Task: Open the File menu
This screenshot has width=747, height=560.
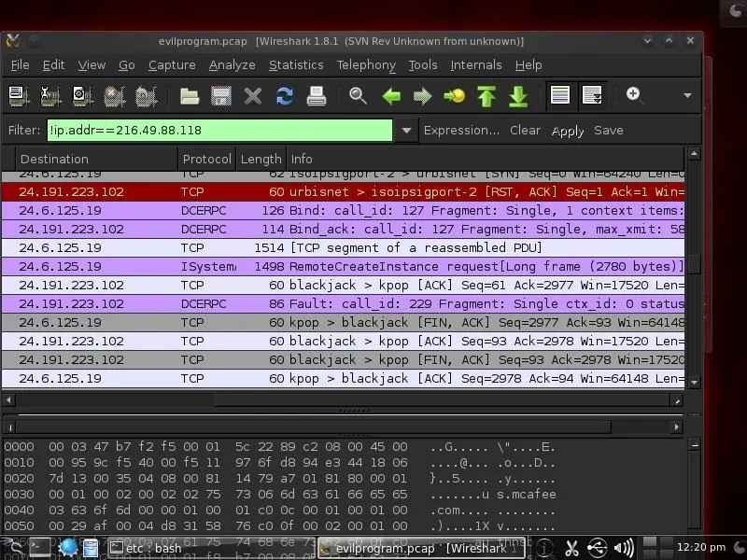Action: click(20, 64)
